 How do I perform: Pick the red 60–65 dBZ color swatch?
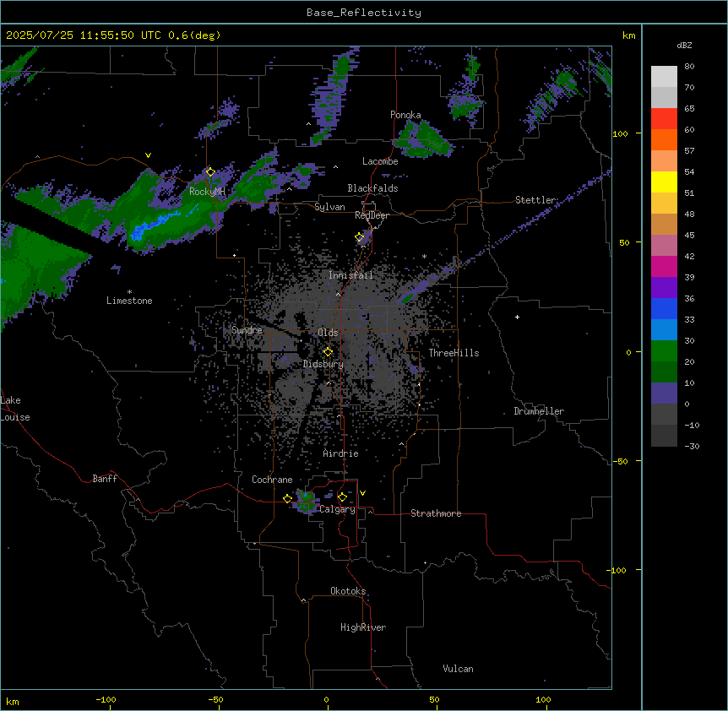[x=664, y=118]
